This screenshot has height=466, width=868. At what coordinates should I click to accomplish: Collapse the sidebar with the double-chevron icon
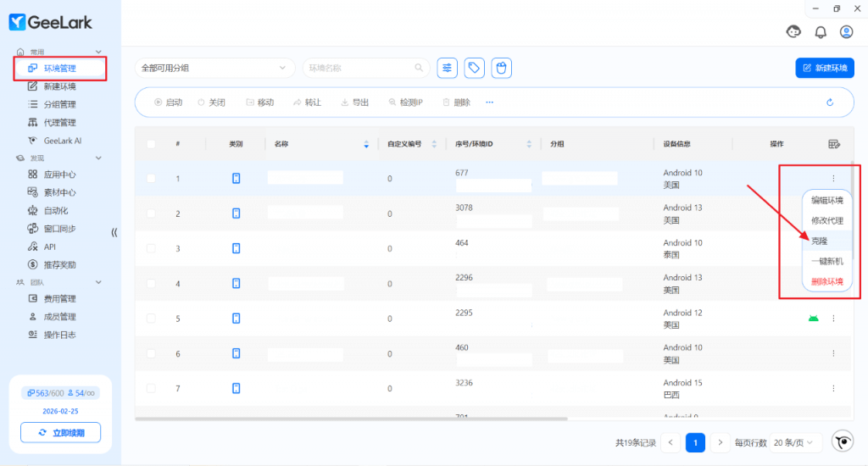click(114, 232)
